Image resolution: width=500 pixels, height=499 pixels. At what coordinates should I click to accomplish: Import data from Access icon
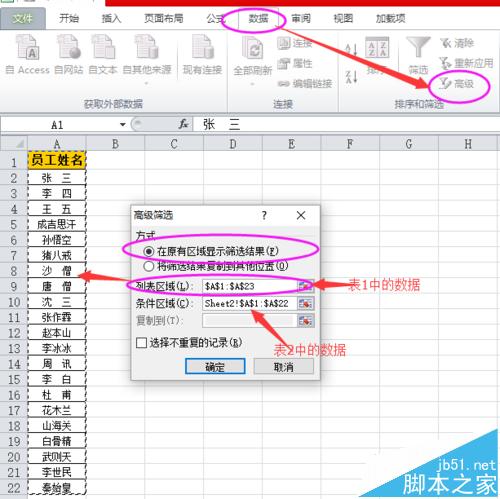coord(27,48)
